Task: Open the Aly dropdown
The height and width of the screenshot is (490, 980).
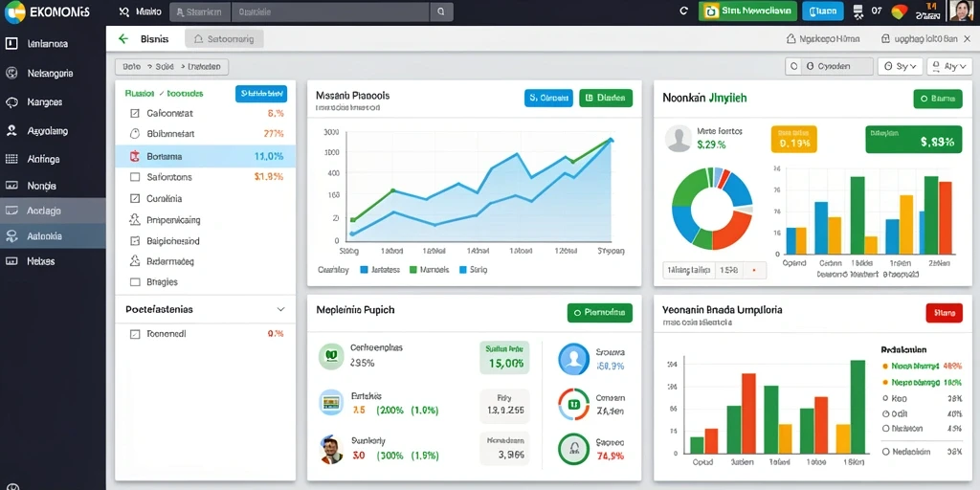Action: point(949,66)
